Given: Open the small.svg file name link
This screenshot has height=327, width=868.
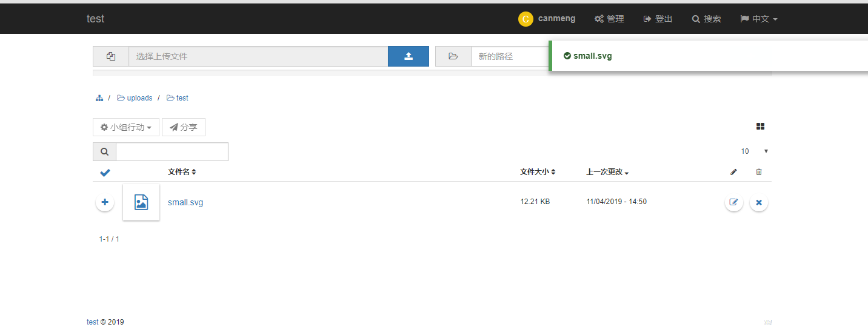Looking at the screenshot, I should [185, 202].
